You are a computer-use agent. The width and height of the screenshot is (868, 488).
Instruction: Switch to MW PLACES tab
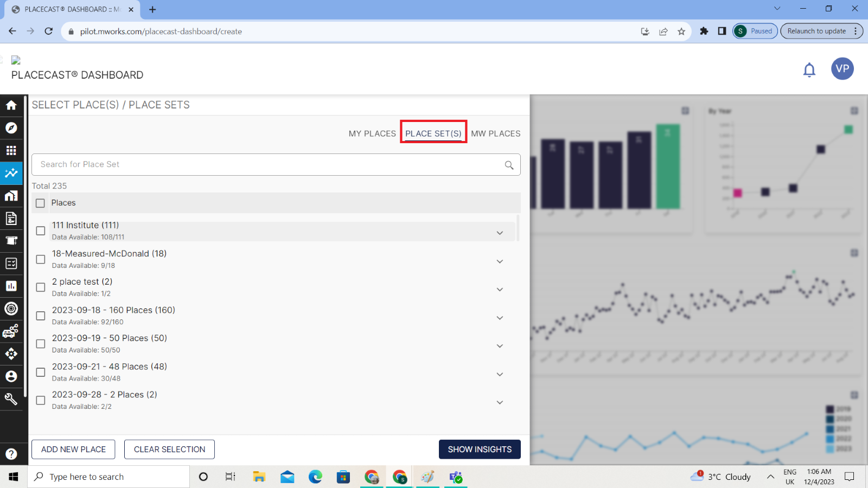point(496,133)
